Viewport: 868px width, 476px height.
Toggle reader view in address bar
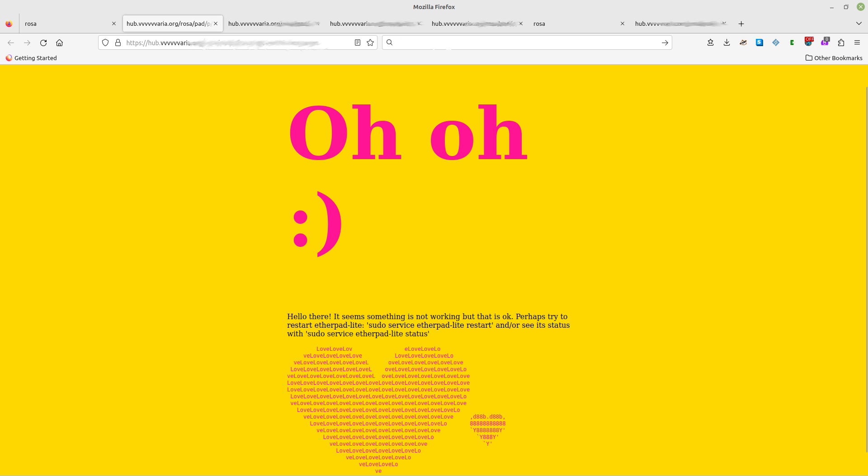coord(357,42)
